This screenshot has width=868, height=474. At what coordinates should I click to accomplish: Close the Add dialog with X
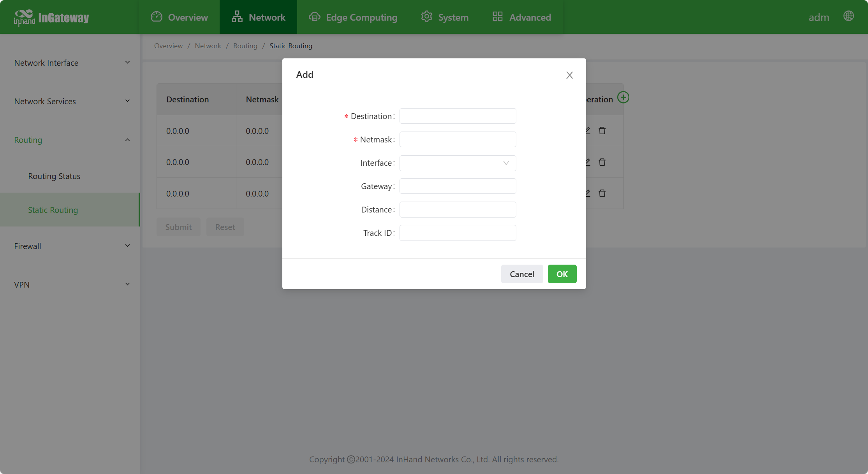coord(569,75)
